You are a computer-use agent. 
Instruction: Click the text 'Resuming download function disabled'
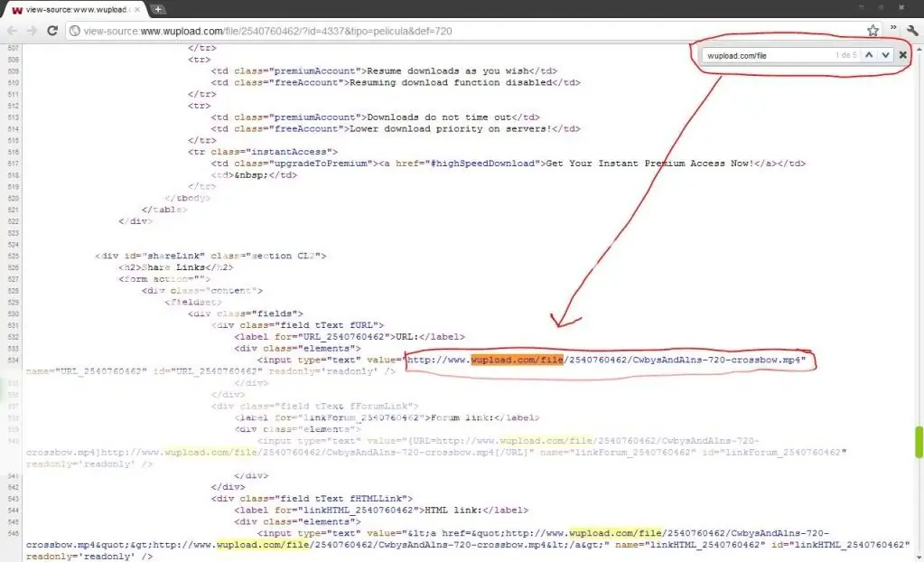coord(451,82)
